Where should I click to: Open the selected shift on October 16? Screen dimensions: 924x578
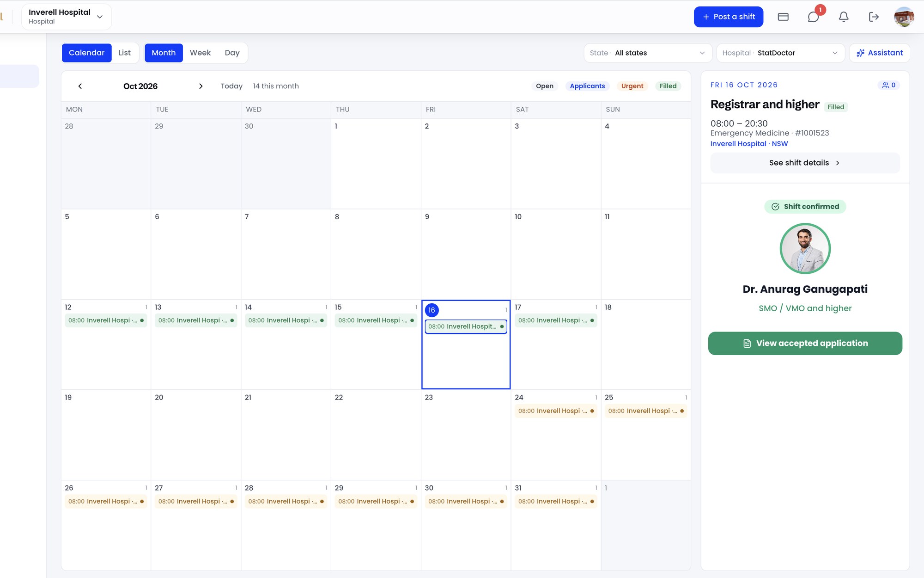[x=466, y=326]
